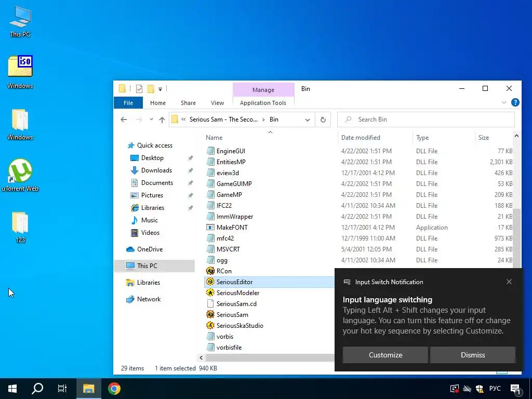
Task: Select the This PC desktop icon
Action: [20, 21]
